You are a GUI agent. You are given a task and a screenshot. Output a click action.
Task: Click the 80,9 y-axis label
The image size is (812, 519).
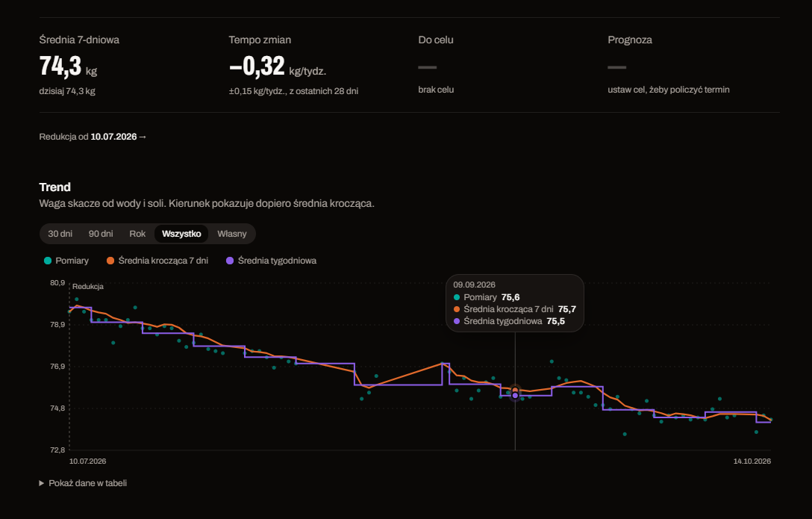[x=57, y=283]
